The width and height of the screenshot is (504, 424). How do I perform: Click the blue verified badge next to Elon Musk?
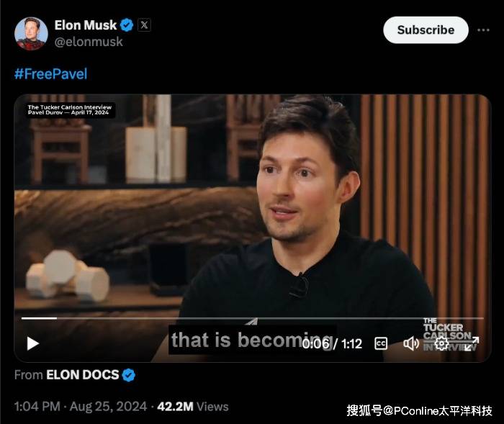click(x=127, y=25)
